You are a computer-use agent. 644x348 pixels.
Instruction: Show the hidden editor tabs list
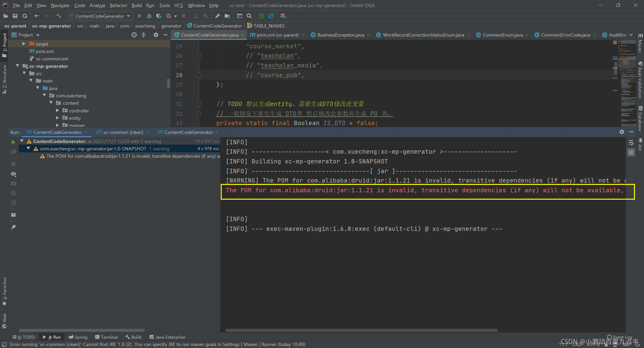[x=631, y=35]
